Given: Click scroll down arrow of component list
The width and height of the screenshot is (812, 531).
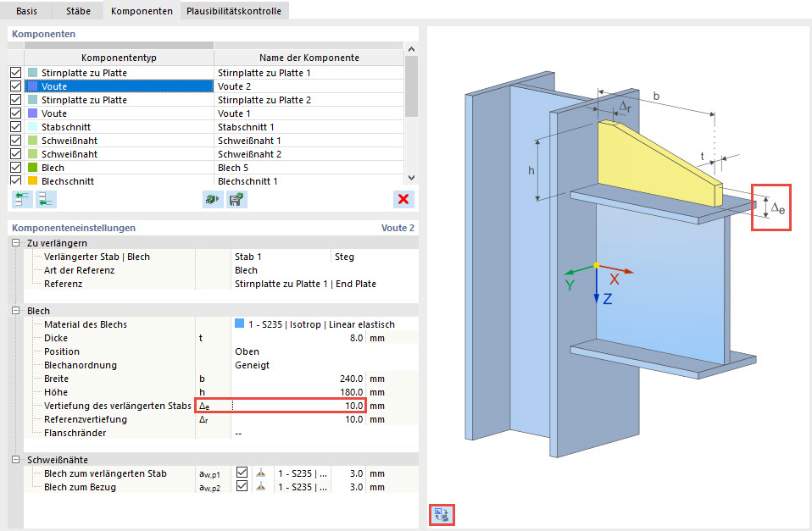Looking at the screenshot, I should tap(412, 178).
